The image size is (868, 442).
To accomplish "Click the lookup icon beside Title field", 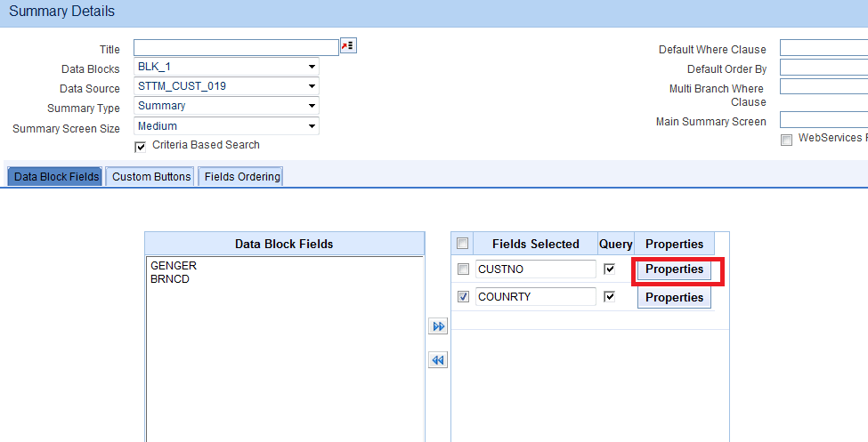I will pos(348,46).
